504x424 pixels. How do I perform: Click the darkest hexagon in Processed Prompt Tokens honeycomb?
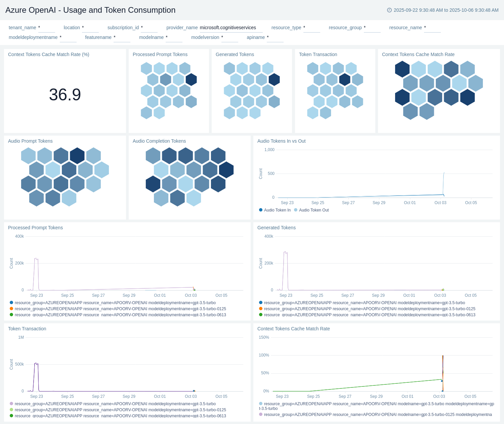point(191,80)
